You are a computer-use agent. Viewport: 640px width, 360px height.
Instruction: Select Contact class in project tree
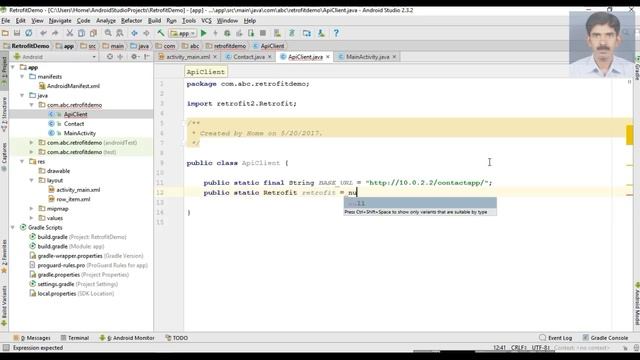[x=74, y=124]
